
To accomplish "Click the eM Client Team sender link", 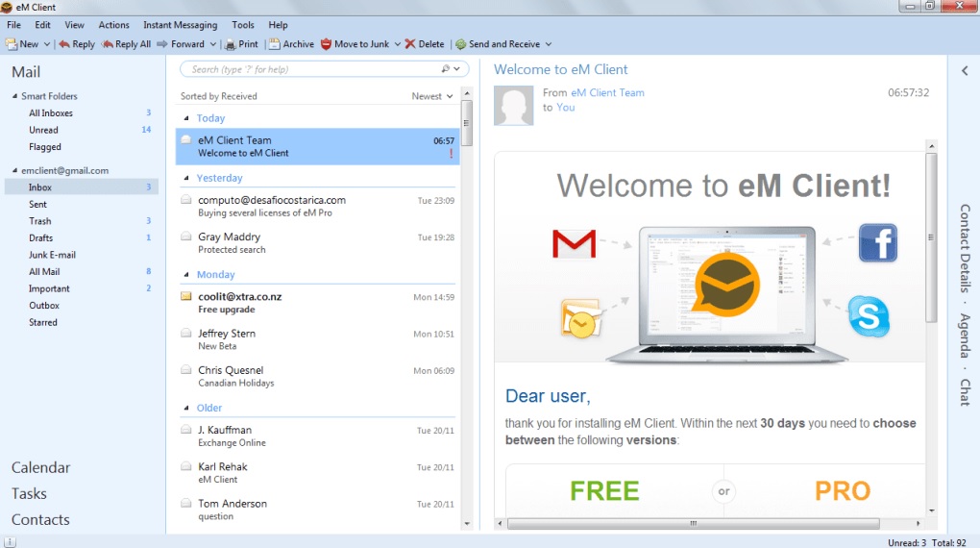I will pyautogui.click(x=607, y=93).
